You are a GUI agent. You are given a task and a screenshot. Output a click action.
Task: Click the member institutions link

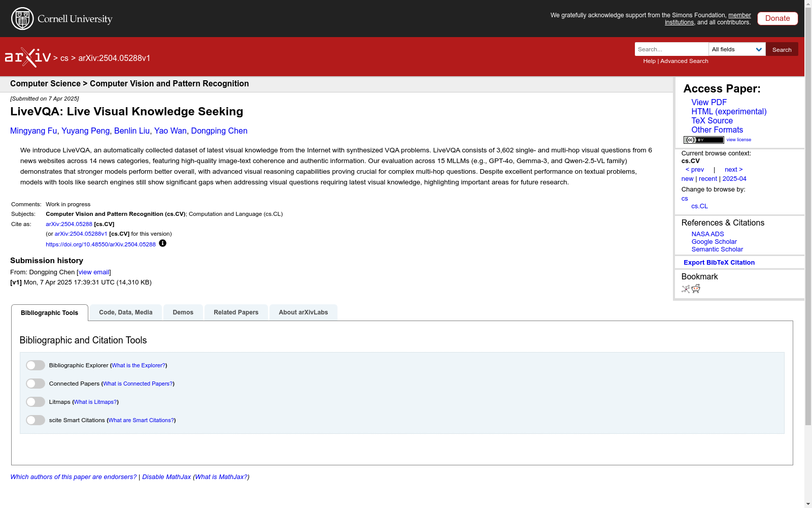pos(708,19)
